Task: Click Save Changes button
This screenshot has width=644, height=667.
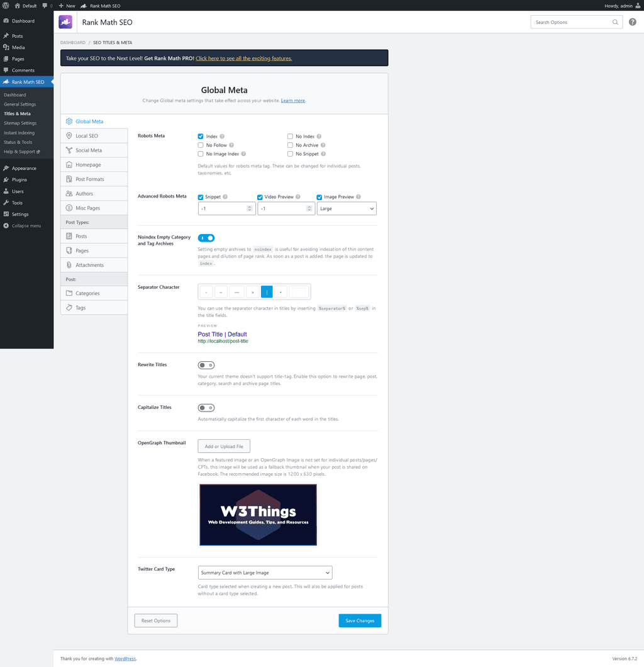Action: point(360,620)
